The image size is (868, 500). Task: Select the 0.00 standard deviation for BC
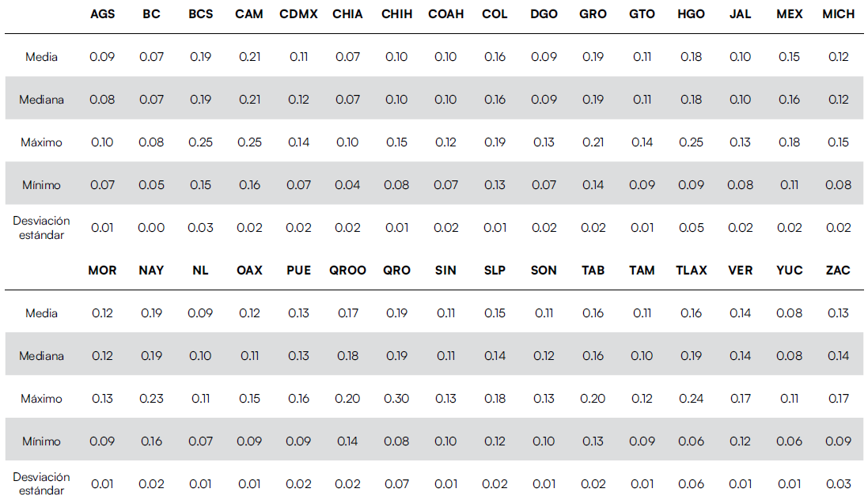(x=151, y=228)
